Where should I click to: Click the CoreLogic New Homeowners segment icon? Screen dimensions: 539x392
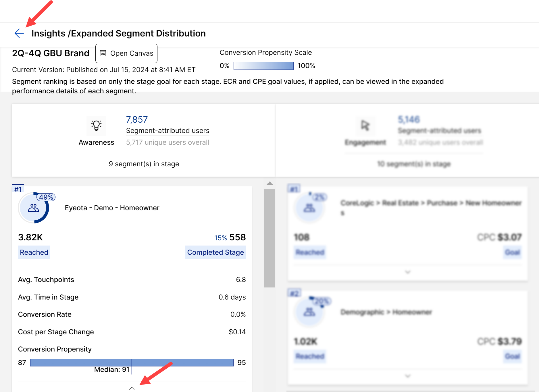(x=309, y=208)
